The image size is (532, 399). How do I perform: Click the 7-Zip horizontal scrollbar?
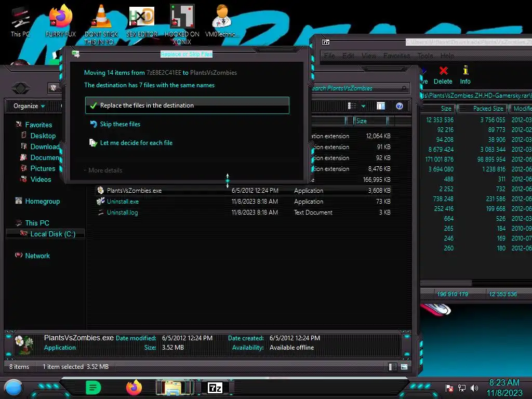(x=446, y=283)
